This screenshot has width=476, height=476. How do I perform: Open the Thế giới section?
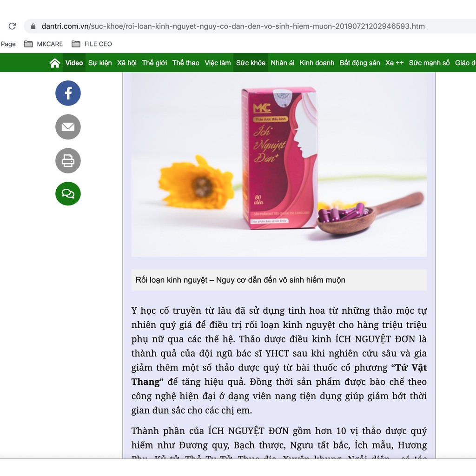point(154,63)
